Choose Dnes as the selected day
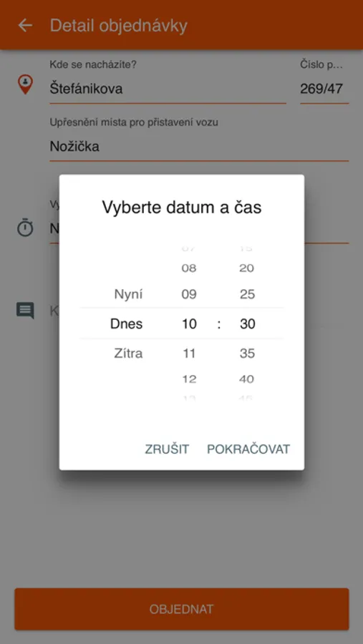Screen dimensions: 363x644 coord(127,323)
